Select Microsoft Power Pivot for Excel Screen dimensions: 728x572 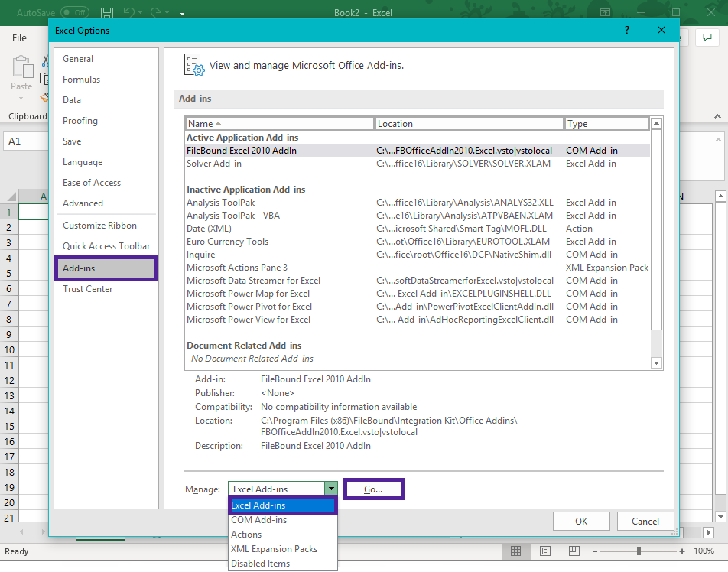[418, 307]
